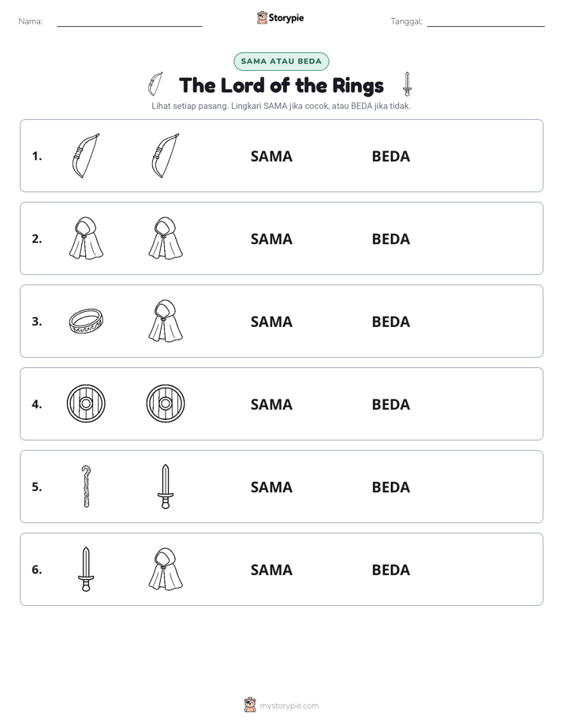Click the left cloak icon in row 2
The width and height of the screenshot is (563, 728).
(86, 238)
